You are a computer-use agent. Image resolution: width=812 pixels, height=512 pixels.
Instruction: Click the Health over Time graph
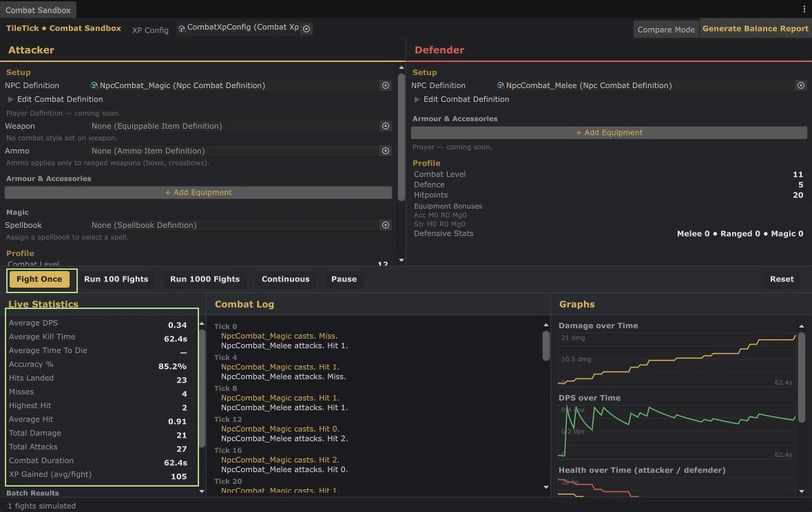tap(678, 487)
